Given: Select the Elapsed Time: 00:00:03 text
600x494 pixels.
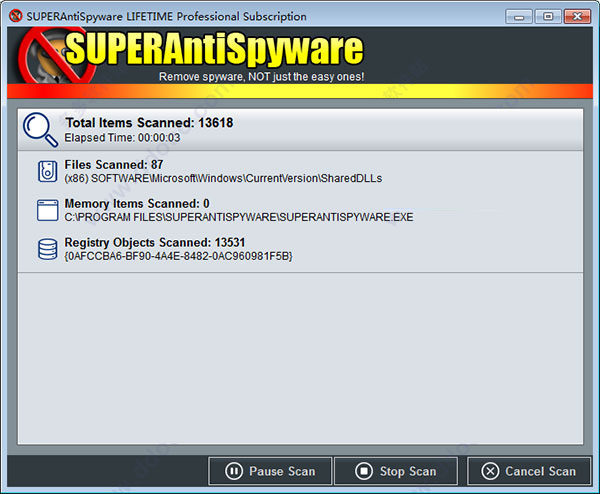Looking at the screenshot, I should (122, 138).
